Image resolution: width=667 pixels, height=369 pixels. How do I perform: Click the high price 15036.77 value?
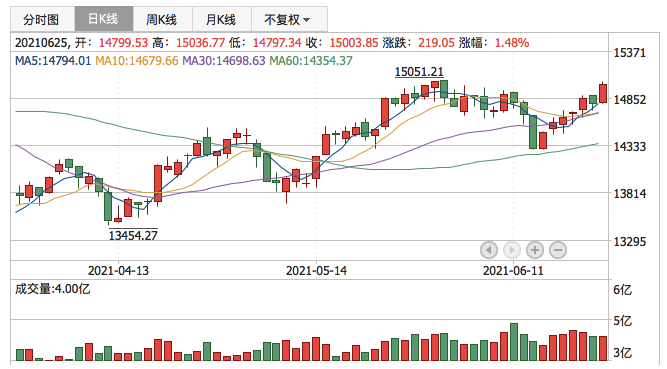[x=200, y=43]
